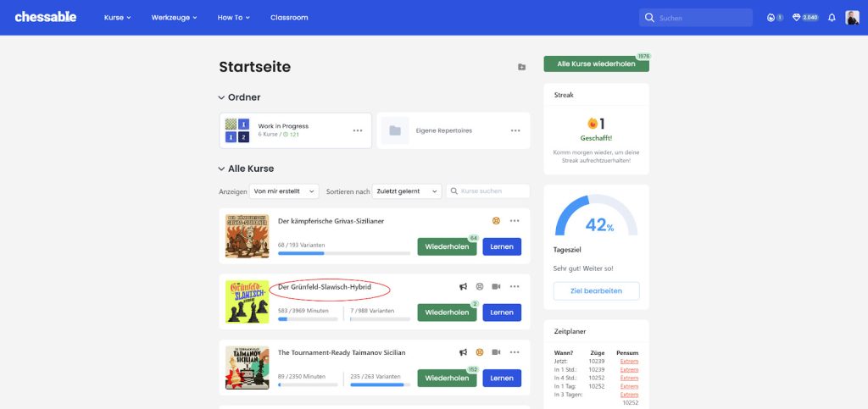The width and height of the screenshot is (868, 409).
Task: Click the Alle Kurse wiederholen button
Action: pos(596,64)
